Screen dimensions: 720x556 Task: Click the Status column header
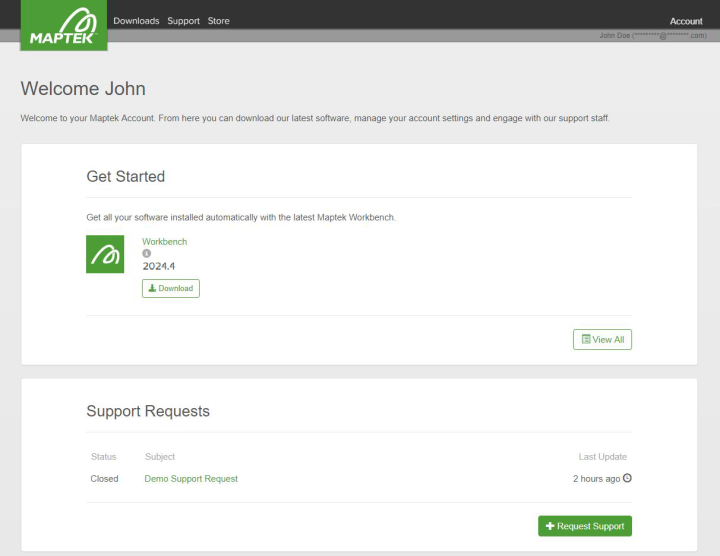click(x=104, y=456)
